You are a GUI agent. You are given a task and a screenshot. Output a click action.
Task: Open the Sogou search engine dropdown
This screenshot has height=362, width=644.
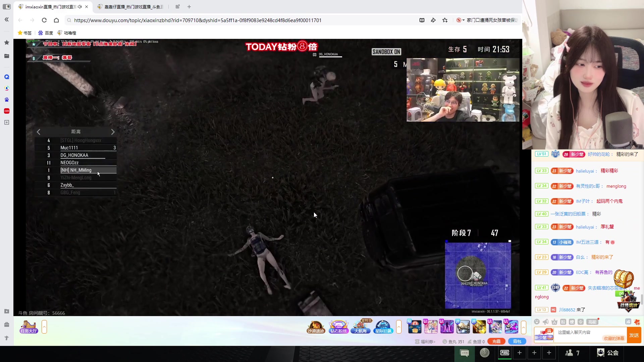point(461,20)
